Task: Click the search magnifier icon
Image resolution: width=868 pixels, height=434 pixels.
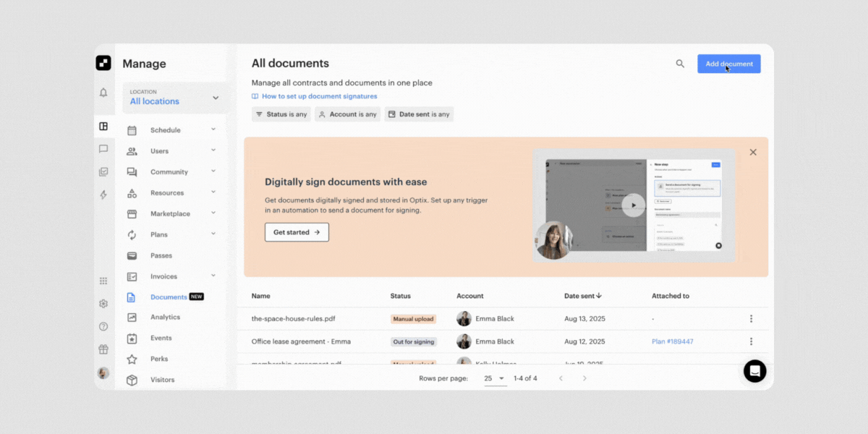Action: click(x=680, y=64)
